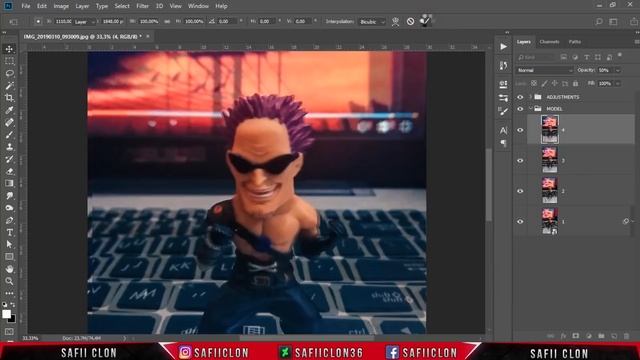Swap the foreground and background colors
The image size is (640, 360).
(x=13, y=304)
